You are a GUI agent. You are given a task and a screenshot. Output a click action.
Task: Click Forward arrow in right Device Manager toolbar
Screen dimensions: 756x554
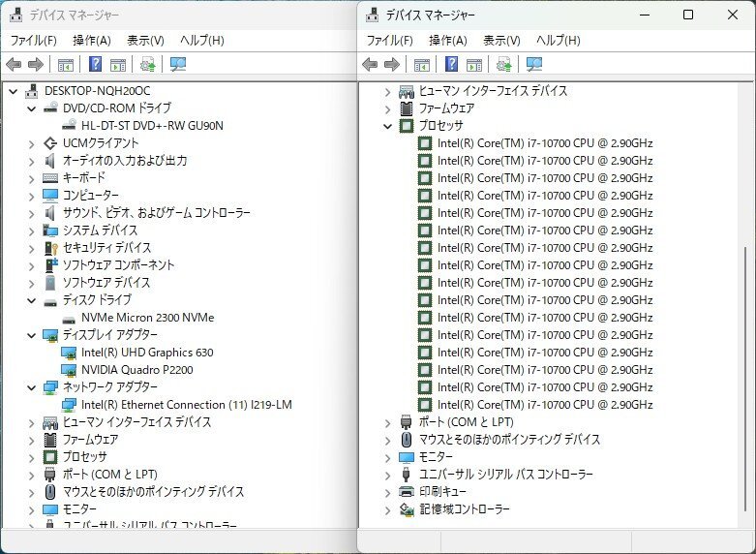(392, 64)
